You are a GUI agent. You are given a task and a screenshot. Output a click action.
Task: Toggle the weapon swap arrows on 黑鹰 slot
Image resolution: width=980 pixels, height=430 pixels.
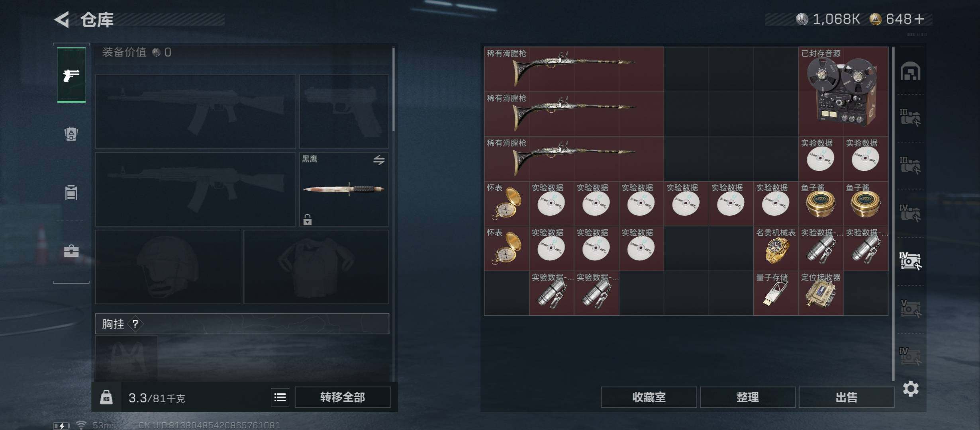click(379, 160)
